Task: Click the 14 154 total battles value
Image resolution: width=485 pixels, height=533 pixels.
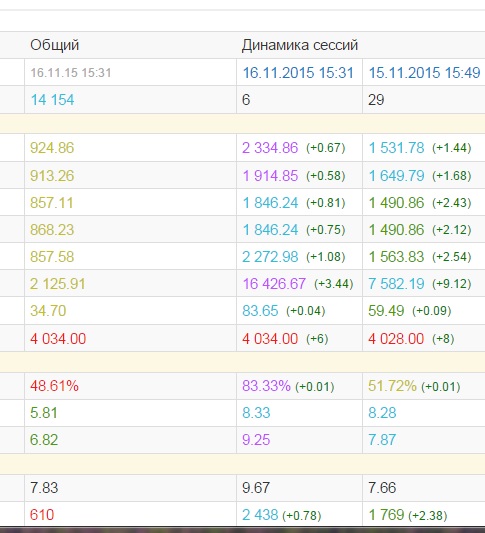Action: (52, 100)
